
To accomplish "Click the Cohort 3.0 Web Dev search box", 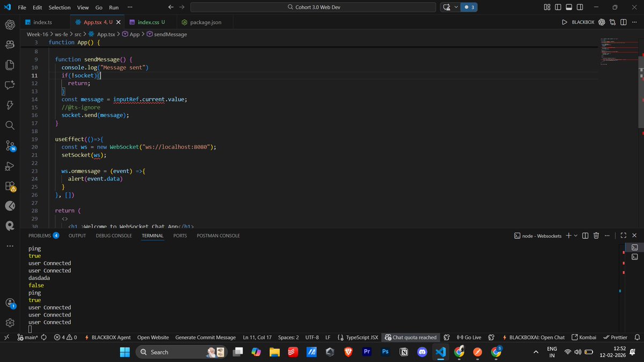I will click(313, 8).
